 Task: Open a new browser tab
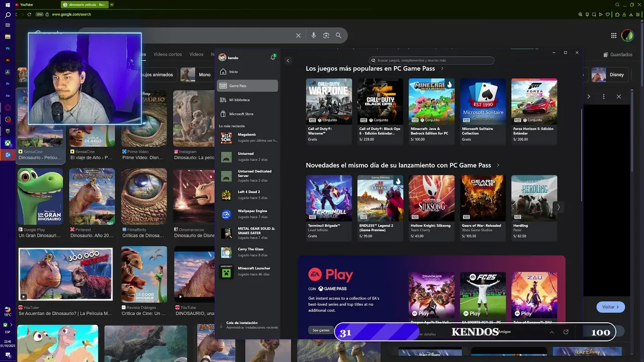(x=112, y=5)
